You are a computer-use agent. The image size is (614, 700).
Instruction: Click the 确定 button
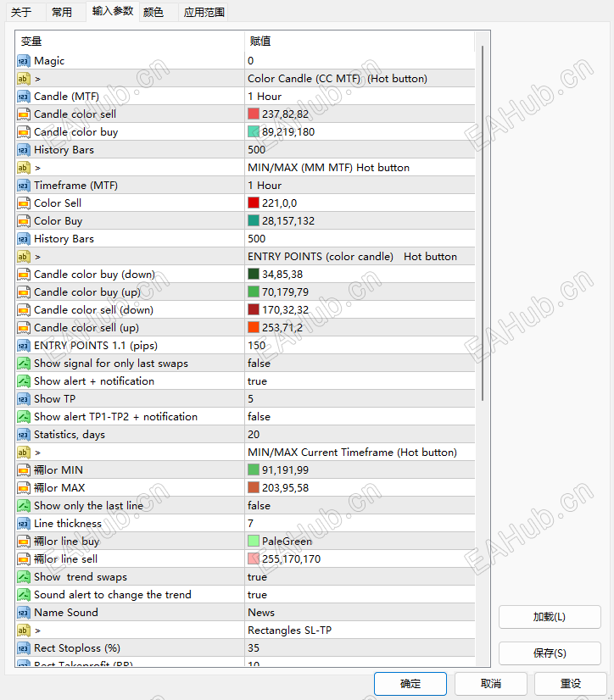[x=410, y=684]
